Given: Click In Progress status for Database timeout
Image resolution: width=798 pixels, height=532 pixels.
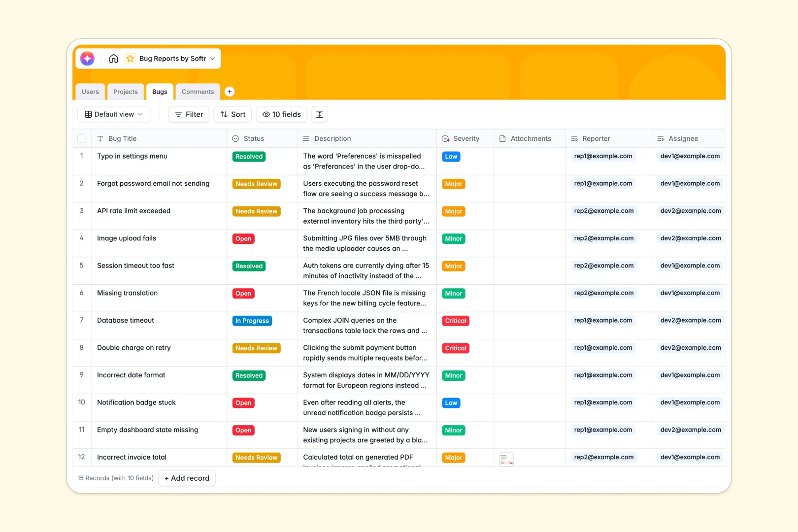Looking at the screenshot, I should 252,321.
